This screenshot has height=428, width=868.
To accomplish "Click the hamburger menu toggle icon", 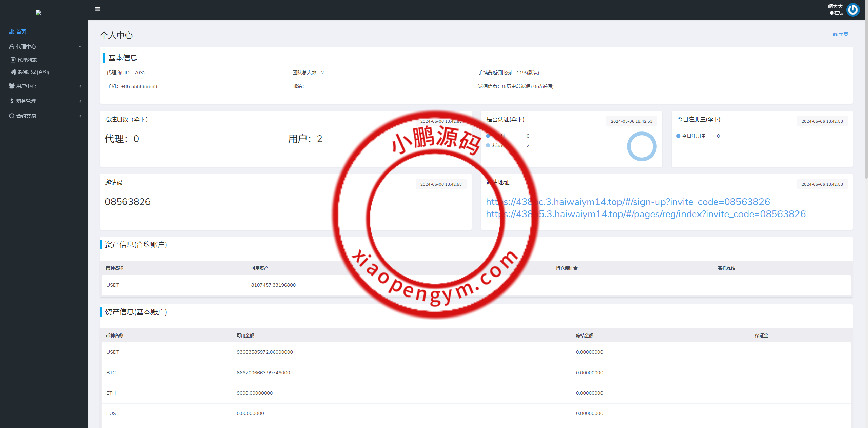I will tap(98, 9).
